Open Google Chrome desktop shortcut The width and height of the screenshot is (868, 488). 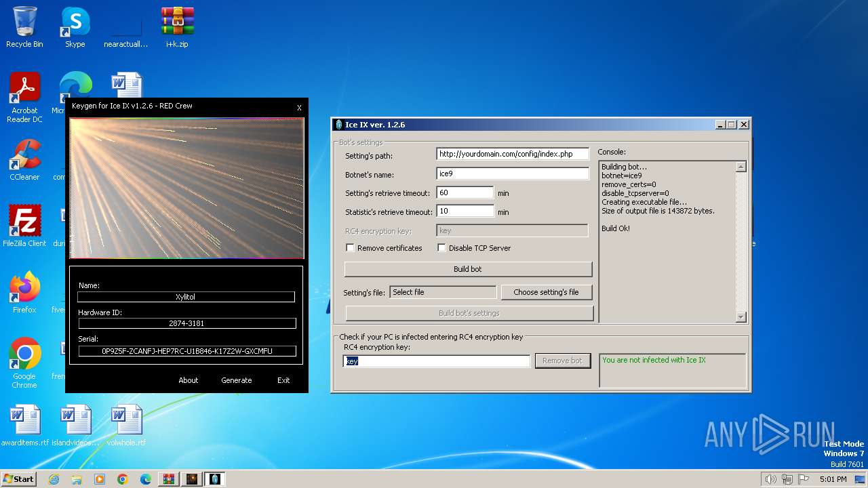click(x=24, y=363)
